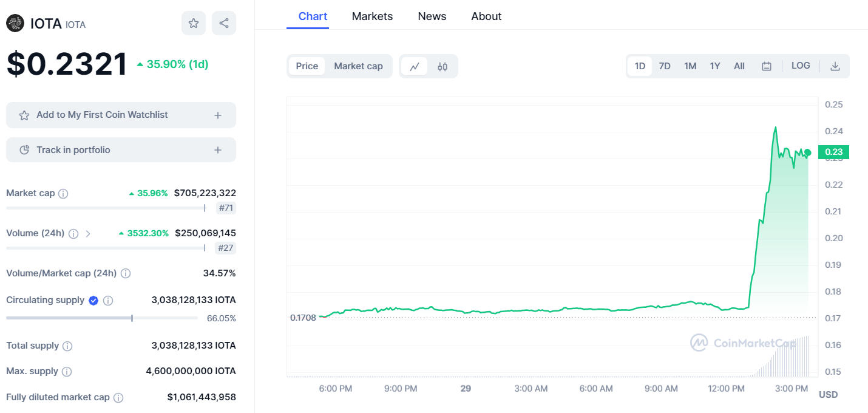Set chart range to All
868x413 pixels.
[739, 66]
